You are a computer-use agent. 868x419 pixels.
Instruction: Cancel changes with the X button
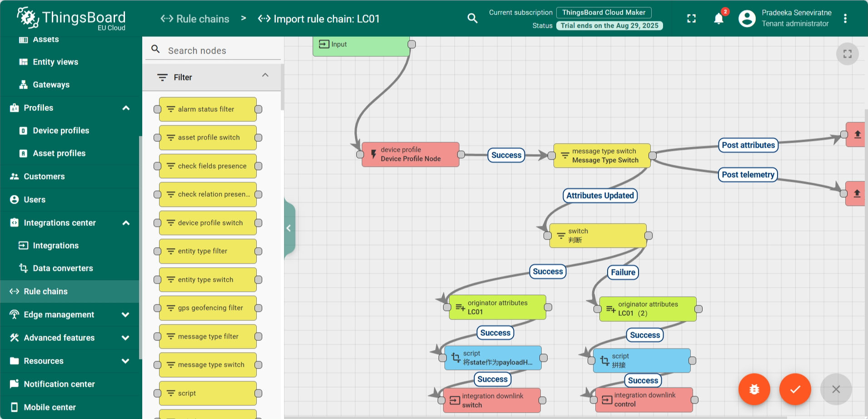[x=836, y=389]
